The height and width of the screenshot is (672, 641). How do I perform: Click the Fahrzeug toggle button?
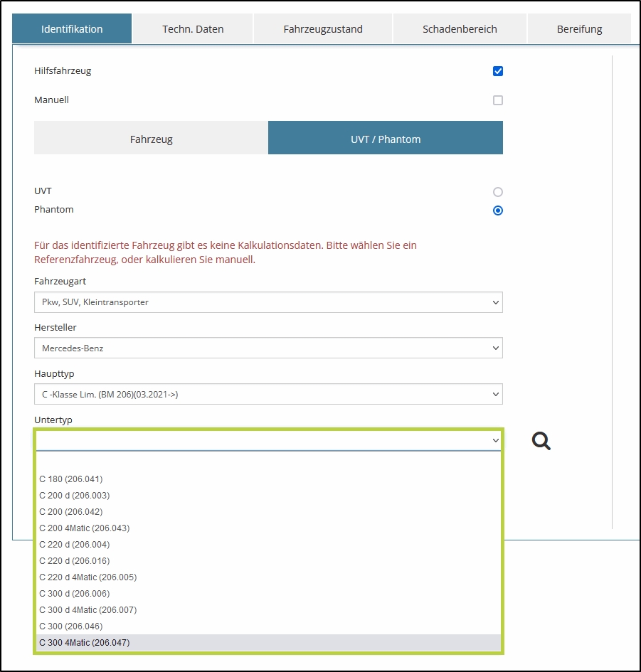pyautogui.click(x=151, y=139)
